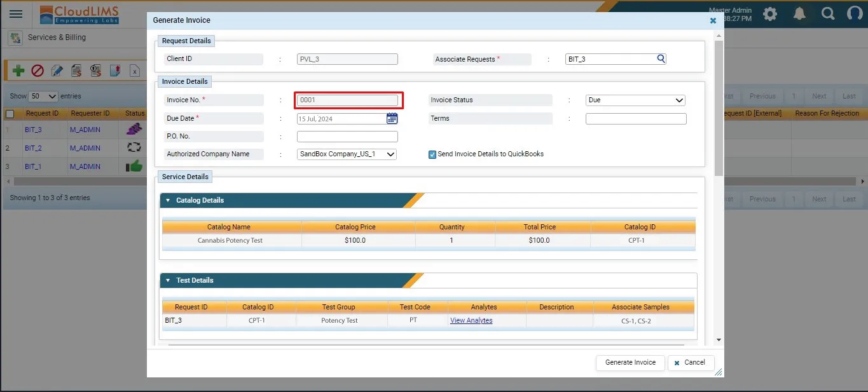This screenshot has height=392, width=868.
Task: Click Reason For Rejection column header
Action: pos(827,114)
